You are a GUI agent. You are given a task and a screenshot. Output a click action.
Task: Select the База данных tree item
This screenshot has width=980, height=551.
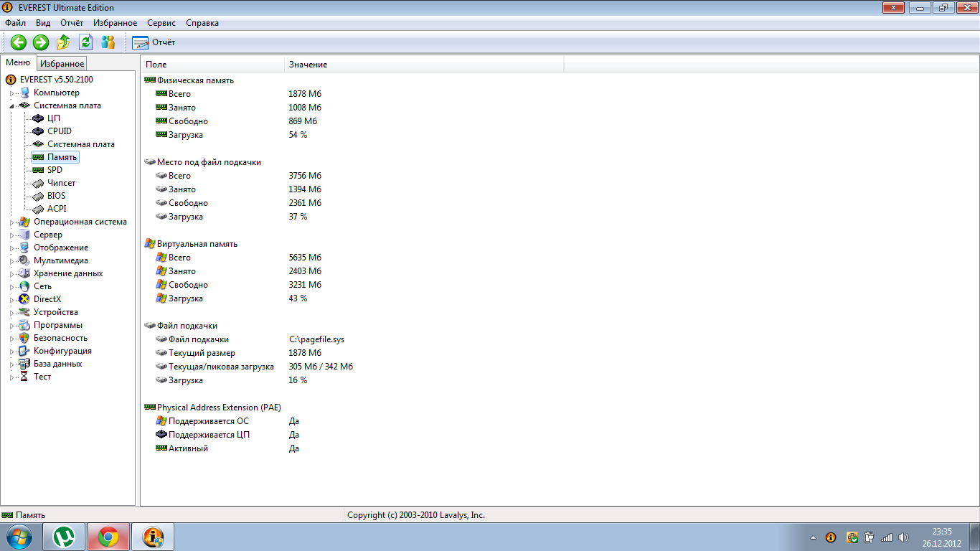57,364
